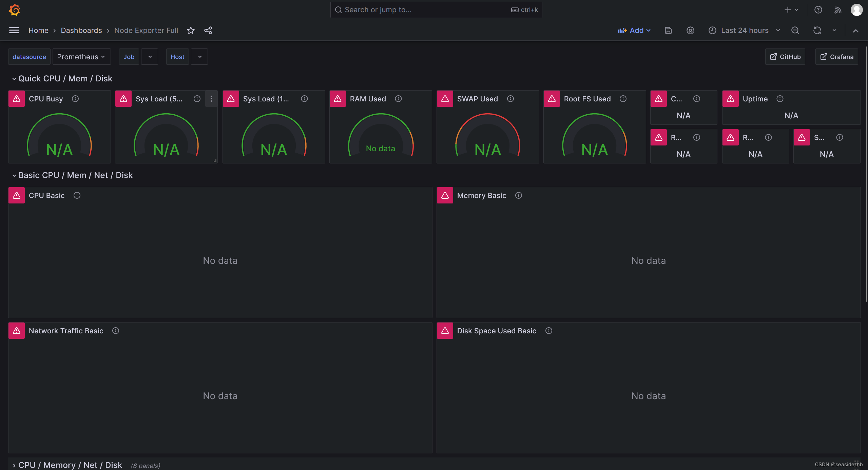Open the Host variable dropdown

point(199,57)
